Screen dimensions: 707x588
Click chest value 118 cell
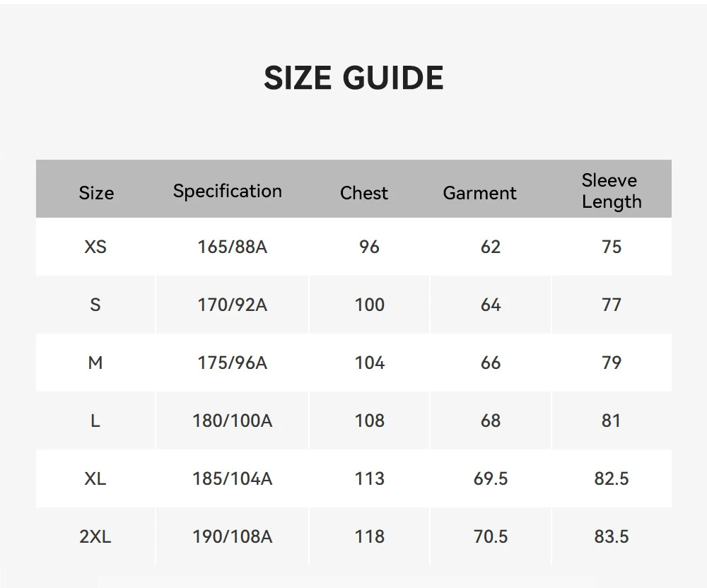click(x=370, y=536)
